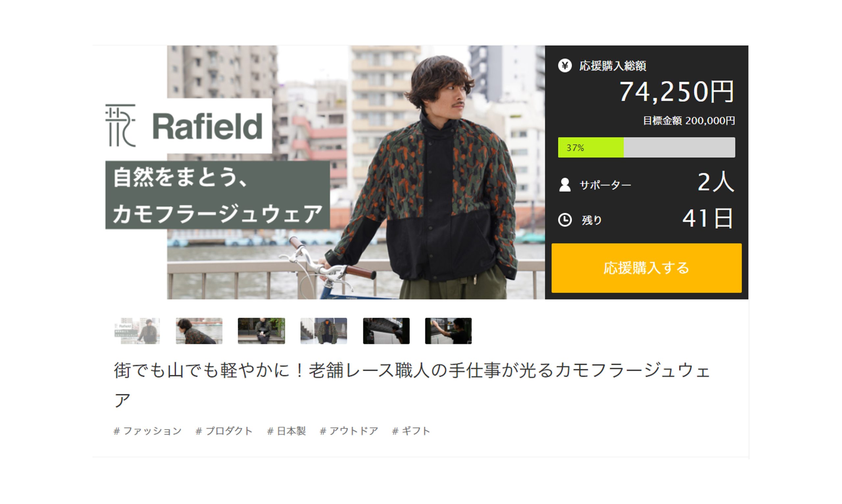This screenshot has width=842, height=504.
Task: Select the sixth thumbnail of craftsman working
Action: click(448, 331)
